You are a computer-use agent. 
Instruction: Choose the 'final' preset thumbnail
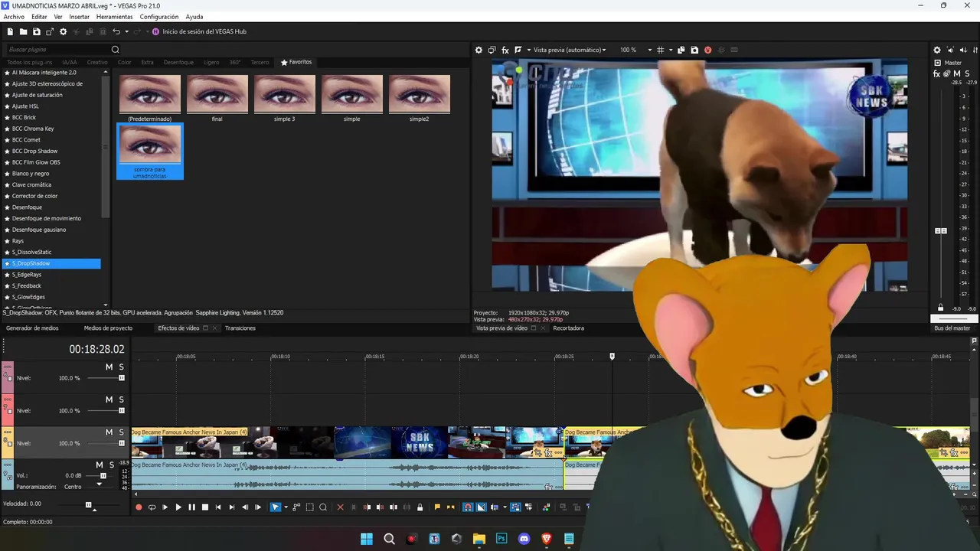tap(217, 94)
